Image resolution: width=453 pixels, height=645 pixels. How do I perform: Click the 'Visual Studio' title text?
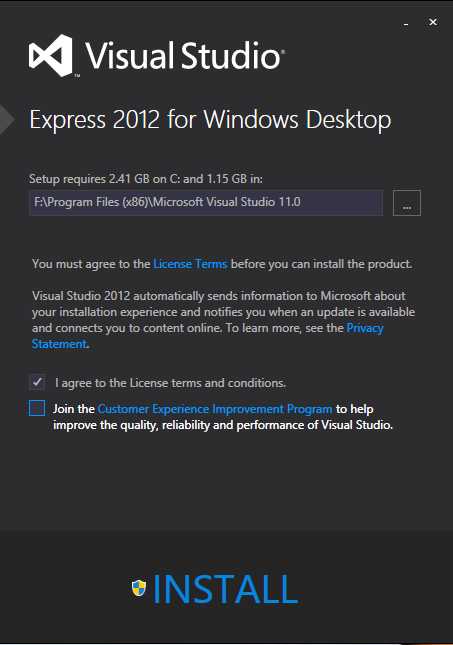tap(184, 56)
